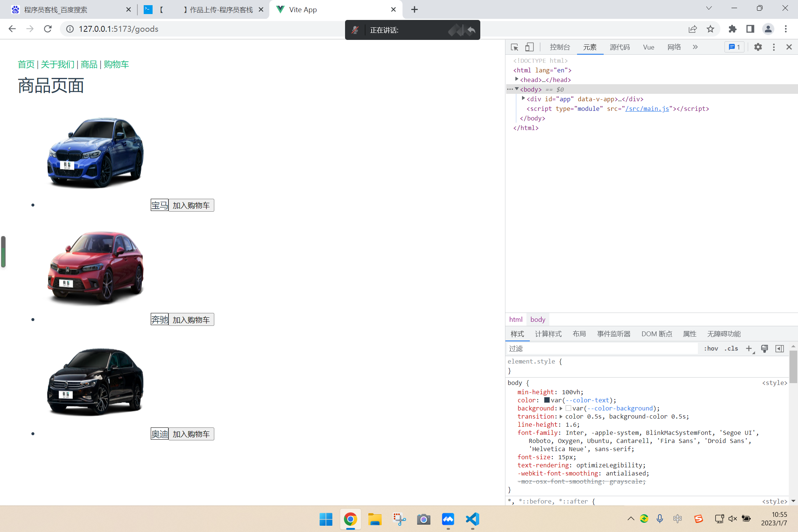The height and width of the screenshot is (532, 798).
Task: Open new browser tab plus button
Action: [415, 10]
